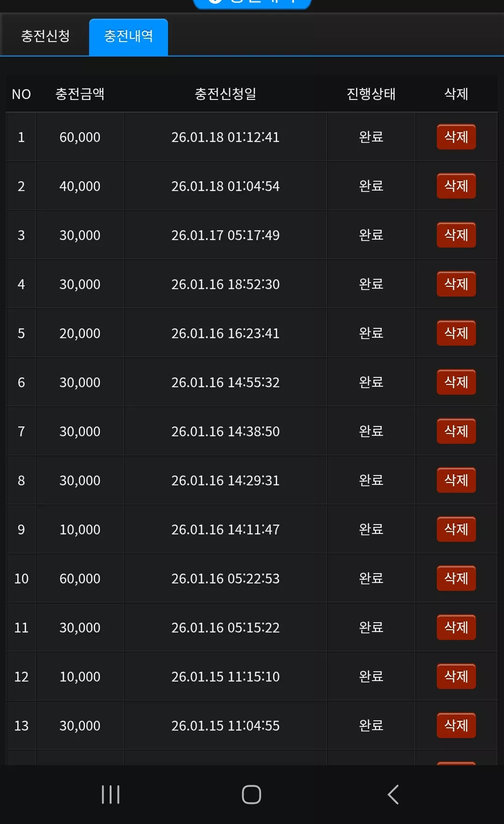
Task: Tap the Android home button
Action: 252,795
